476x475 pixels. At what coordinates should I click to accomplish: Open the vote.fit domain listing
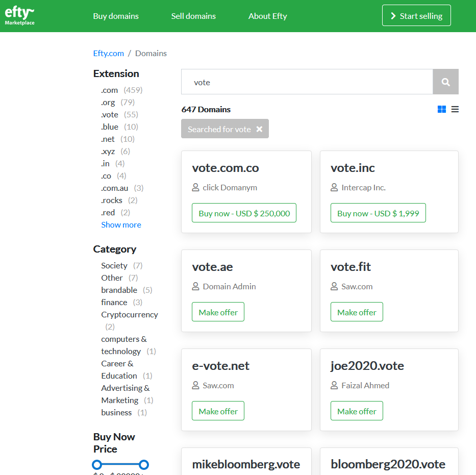coord(350,267)
